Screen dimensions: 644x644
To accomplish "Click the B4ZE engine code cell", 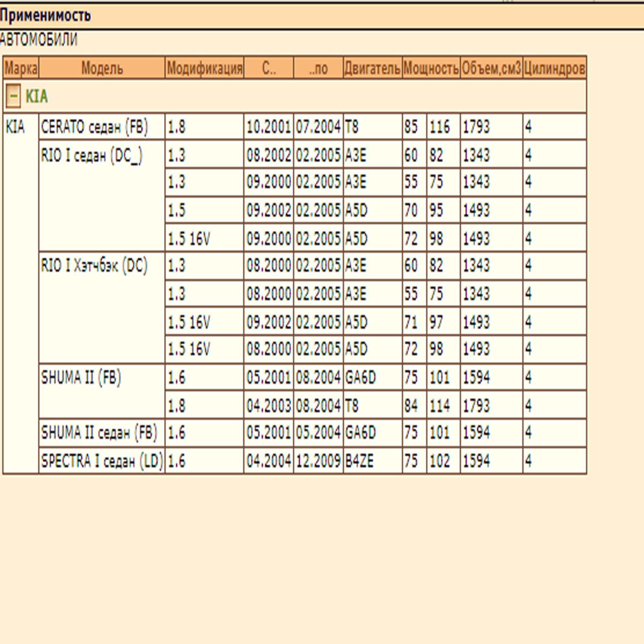I will pyautogui.click(x=373, y=461).
